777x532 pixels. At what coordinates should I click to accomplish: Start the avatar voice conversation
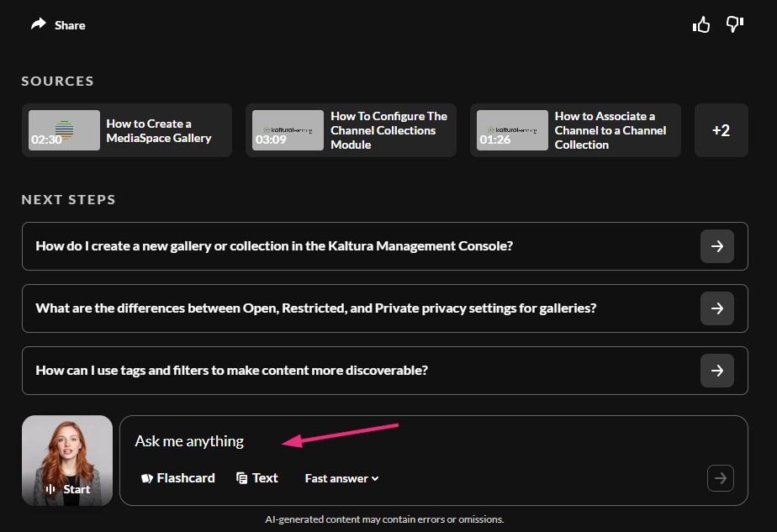[67, 461]
